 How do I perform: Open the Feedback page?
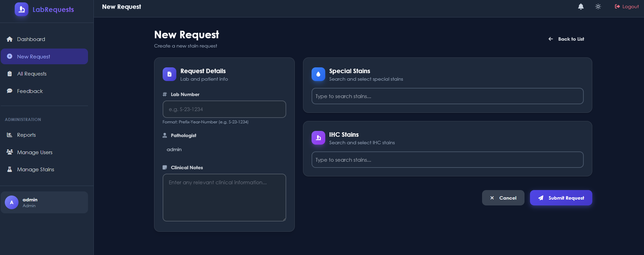coord(30,91)
